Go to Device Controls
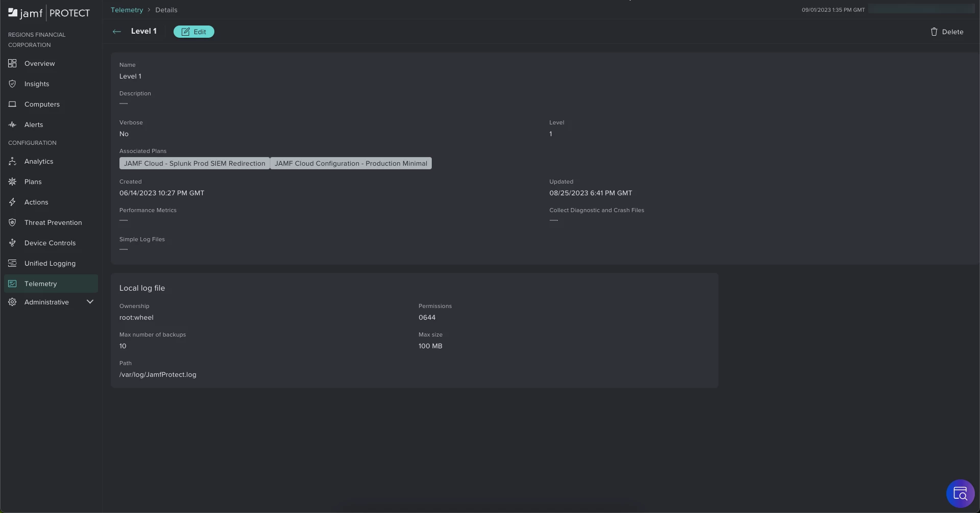Image resolution: width=980 pixels, height=513 pixels. (x=51, y=243)
